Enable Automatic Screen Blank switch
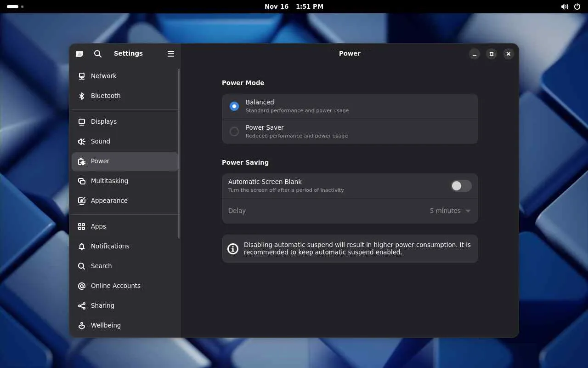The height and width of the screenshot is (368, 588). (461, 186)
